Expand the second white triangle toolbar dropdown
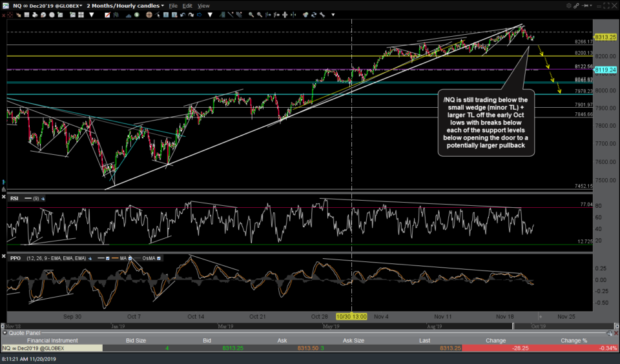The width and height of the screenshot is (620, 364). click(x=210, y=15)
